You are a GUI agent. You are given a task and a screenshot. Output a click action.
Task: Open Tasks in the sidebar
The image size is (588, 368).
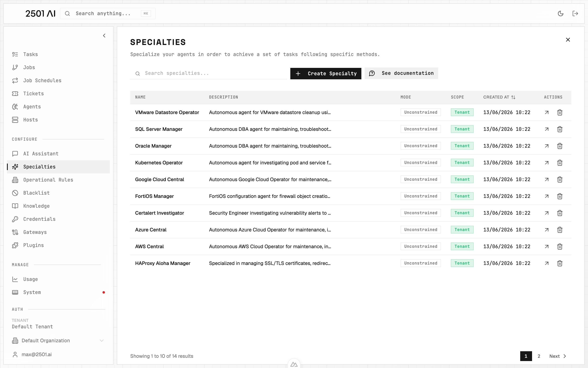tap(58, 54)
